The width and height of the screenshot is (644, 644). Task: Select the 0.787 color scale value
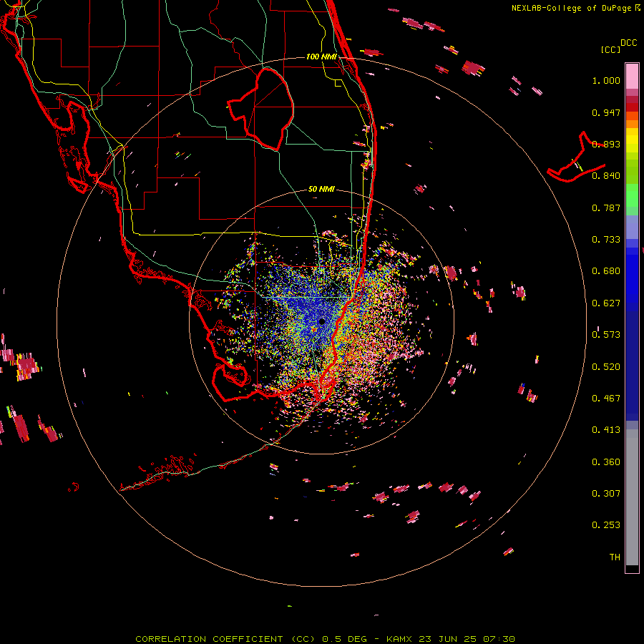[x=606, y=208]
